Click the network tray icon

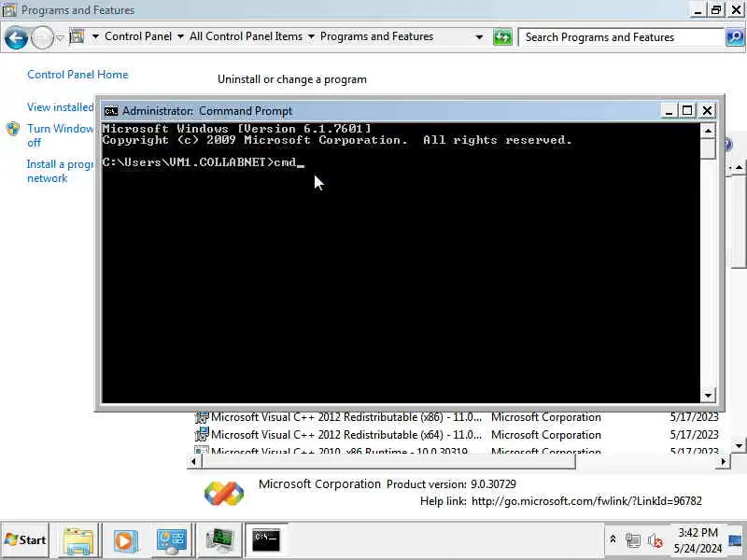[633, 540]
